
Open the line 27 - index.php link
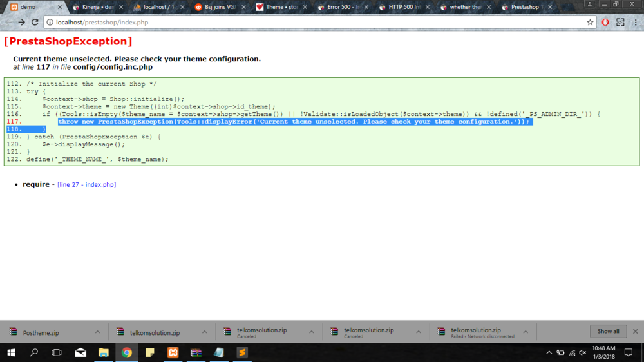pyautogui.click(x=87, y=184)
